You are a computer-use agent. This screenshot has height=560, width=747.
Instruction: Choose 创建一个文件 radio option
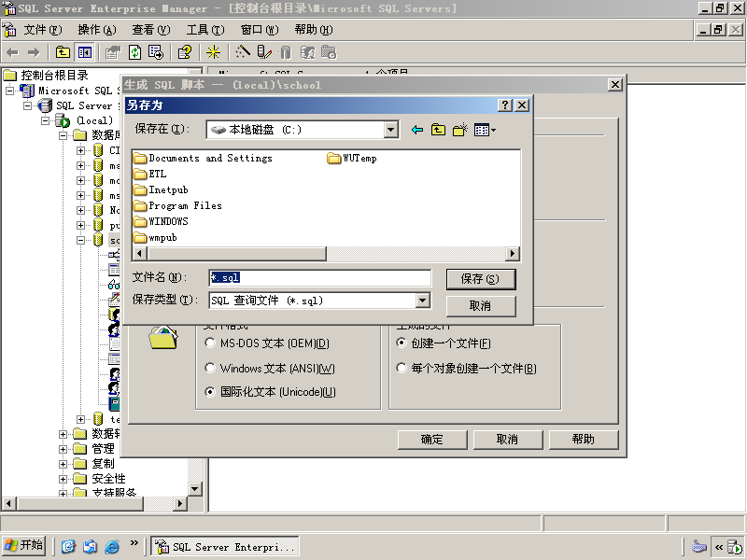pos(402,343)
